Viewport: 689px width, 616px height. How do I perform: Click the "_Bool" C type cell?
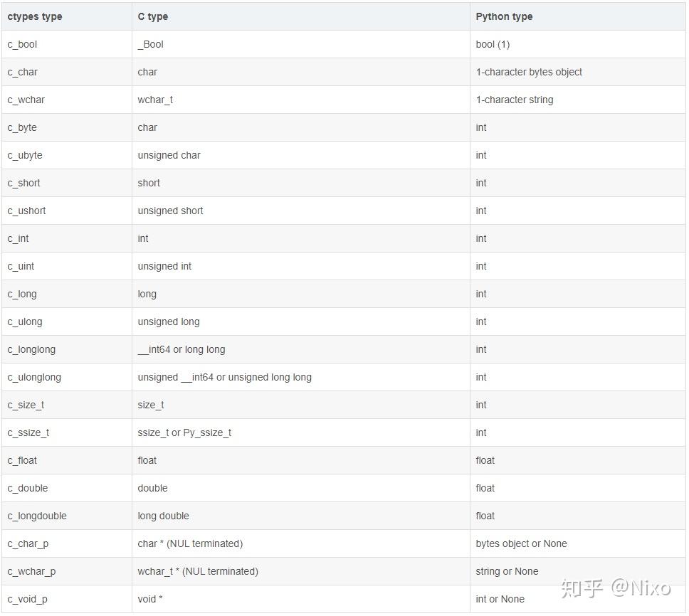[151, 44]
